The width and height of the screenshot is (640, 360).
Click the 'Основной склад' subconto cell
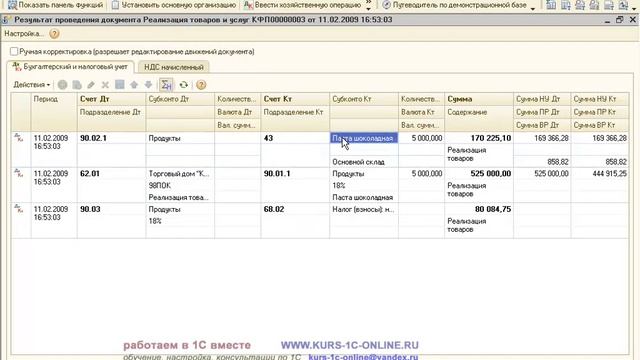[x=364, y=162]
